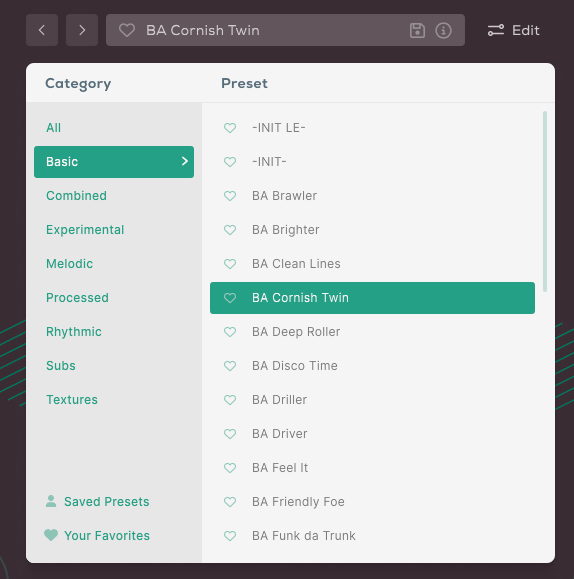574x579 pixels.
Task: Select BA Cornish Twin in the preset list
Action: [x=372, y=298]
